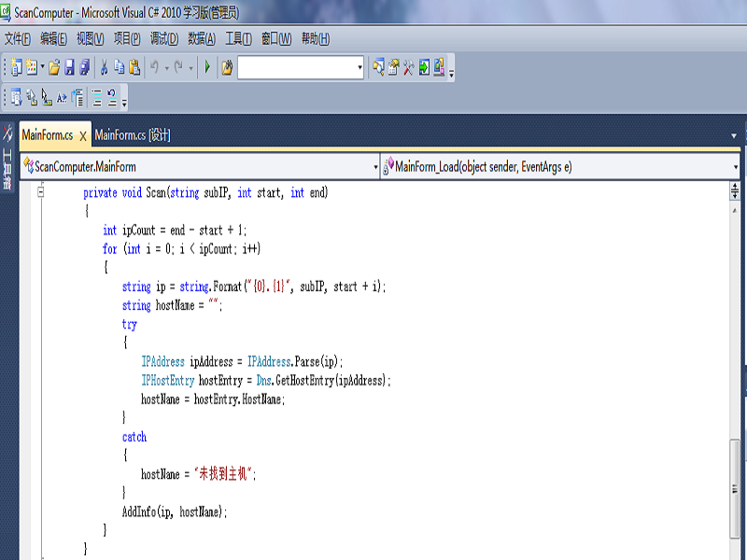The image size is (747, 560).
Task: Open the text editor toolbar overflow arrow
Action: click(x=124, y=102)
